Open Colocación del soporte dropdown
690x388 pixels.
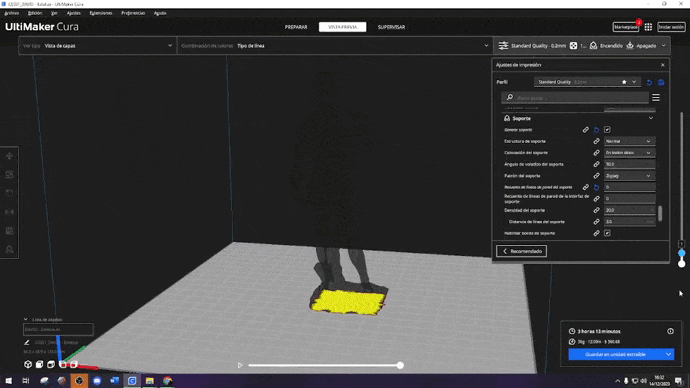point(629,153)
